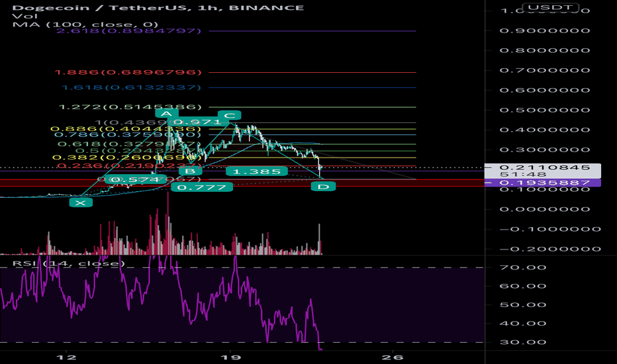Image resolution: width=617 pixels, height=364 pixels.
Task: Select the harmonic pattern point D label
Action: coord(323,187)
